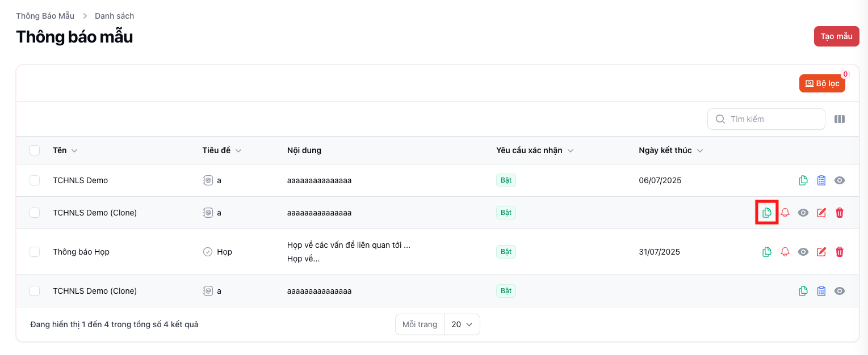This screenshot has width=868, height=355.
Task: Go to Thông Báo Mẫu breadcrumb
Action: point(45,16)
